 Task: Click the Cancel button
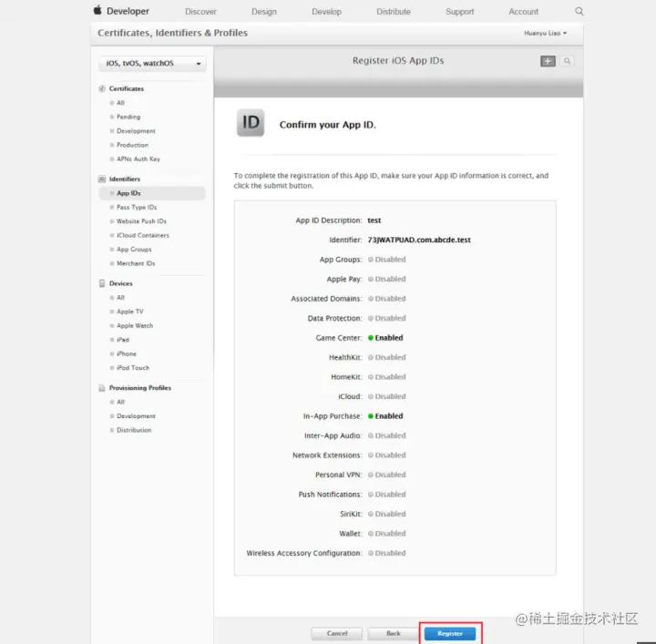click(337, 634)
